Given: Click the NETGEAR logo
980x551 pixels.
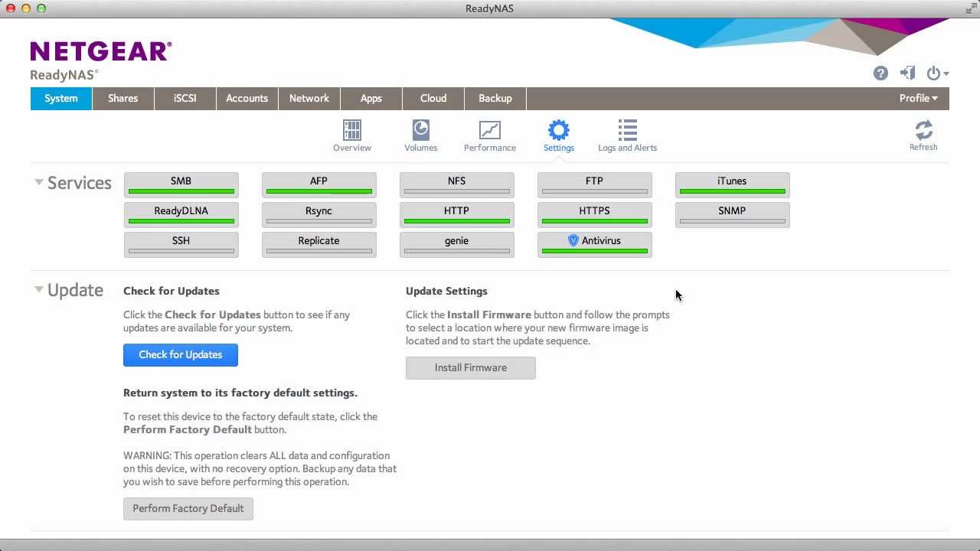Looking at the screenshot, I should click(x=101, y=51).
